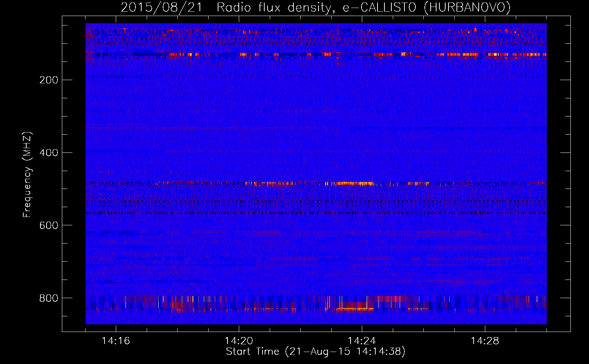Click the 600 frequency tick label
Screen dimensions: 589x364
49,226
